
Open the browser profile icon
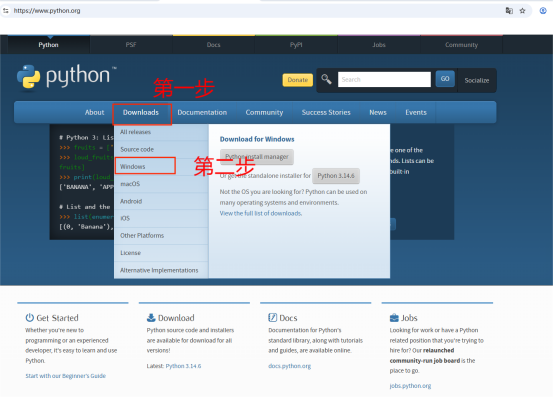(543, 11)
